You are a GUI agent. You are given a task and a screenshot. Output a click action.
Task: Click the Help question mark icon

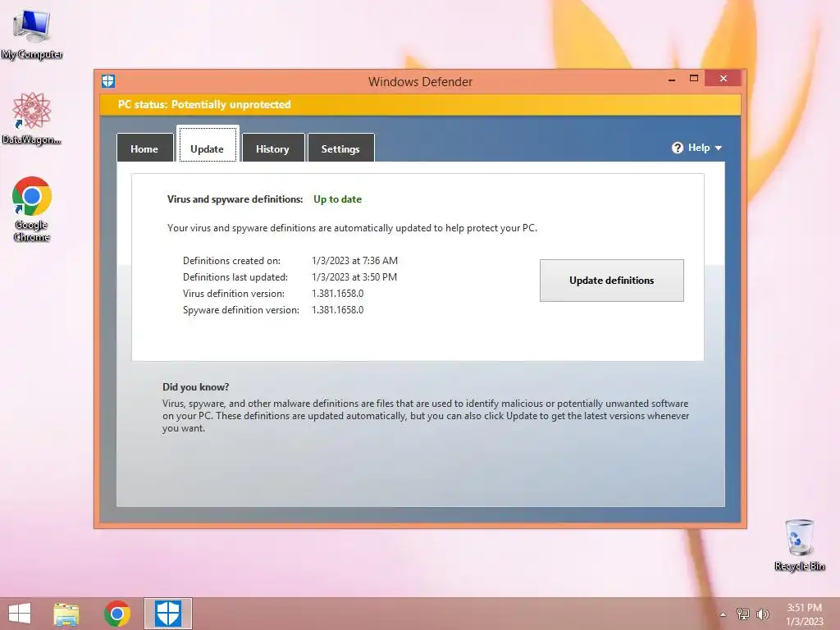point(677,148)
